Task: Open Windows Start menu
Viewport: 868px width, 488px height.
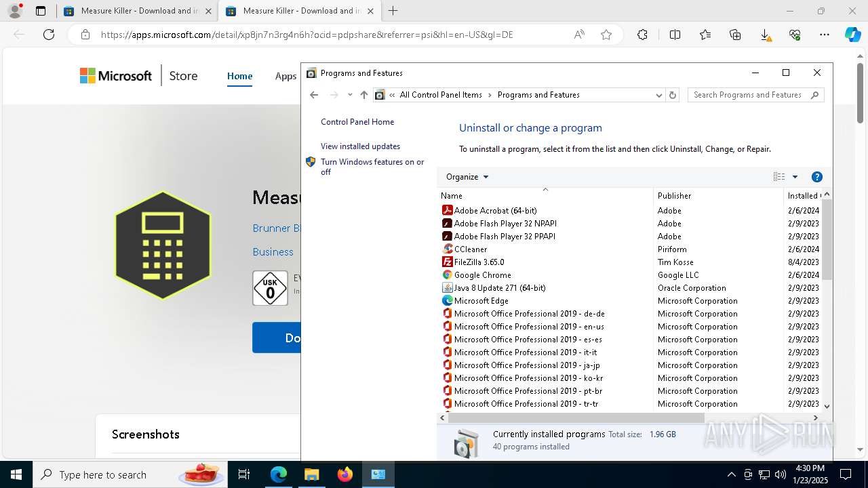Action: click(16, 474)
